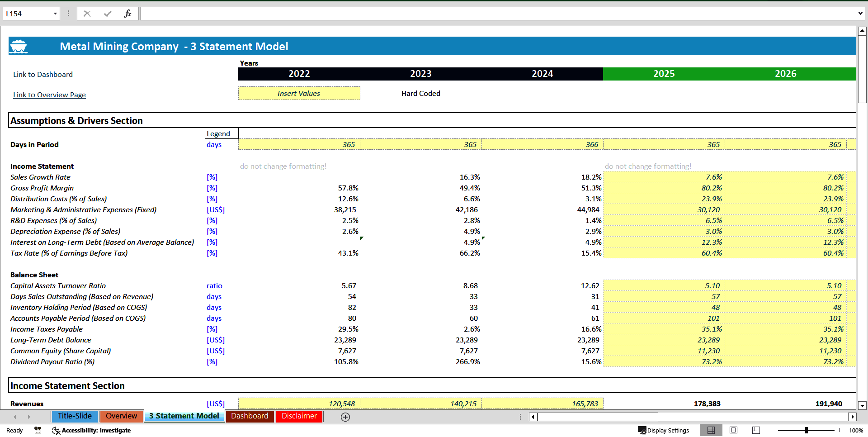Click the previous sheet navigation arrow

[15, 417]
